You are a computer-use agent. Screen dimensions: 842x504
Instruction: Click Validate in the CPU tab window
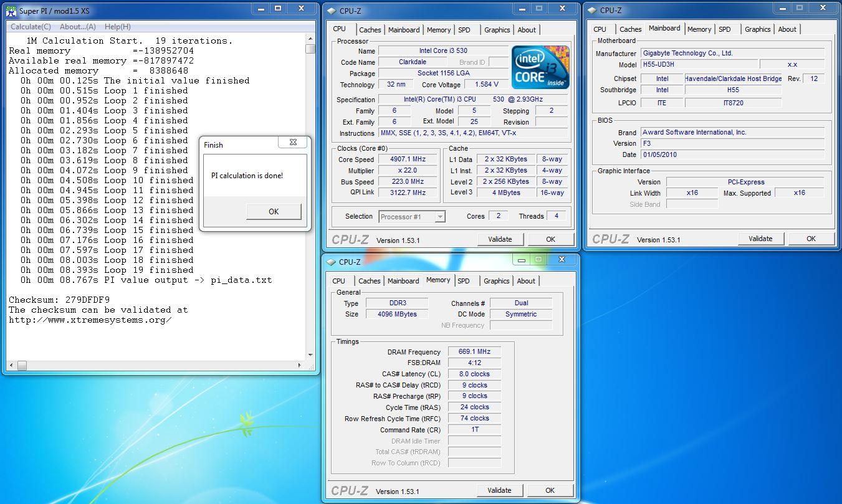(500, 239)
